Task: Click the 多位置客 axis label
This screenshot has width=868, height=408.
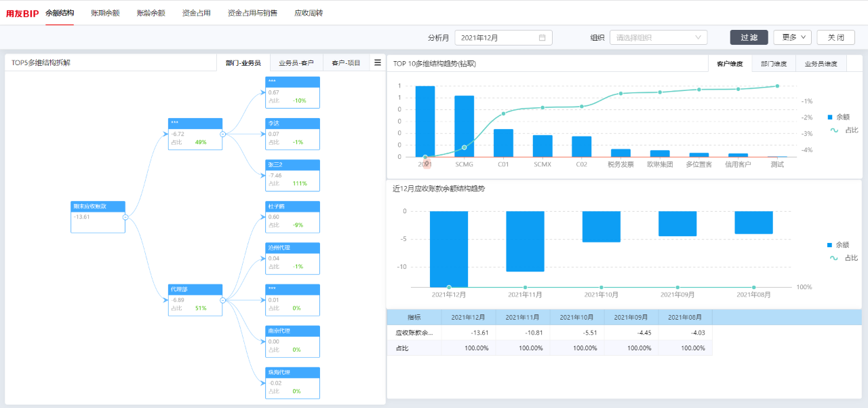Action: [x=699, y=165]
